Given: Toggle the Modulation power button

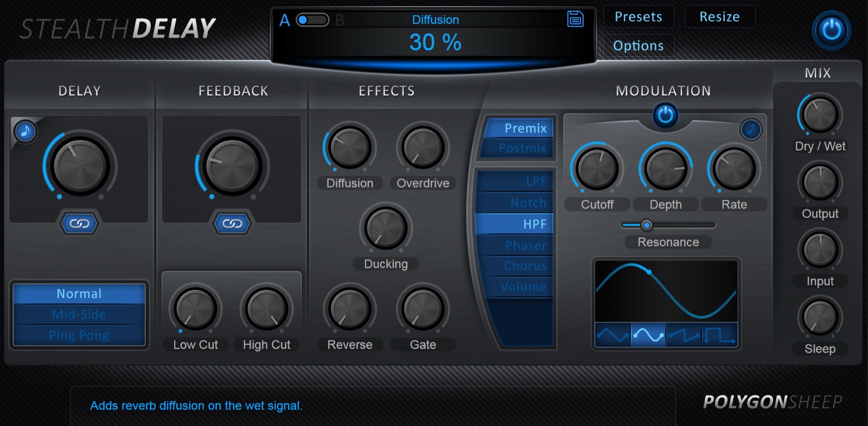Looking at the screenshot, I should 665,115.
